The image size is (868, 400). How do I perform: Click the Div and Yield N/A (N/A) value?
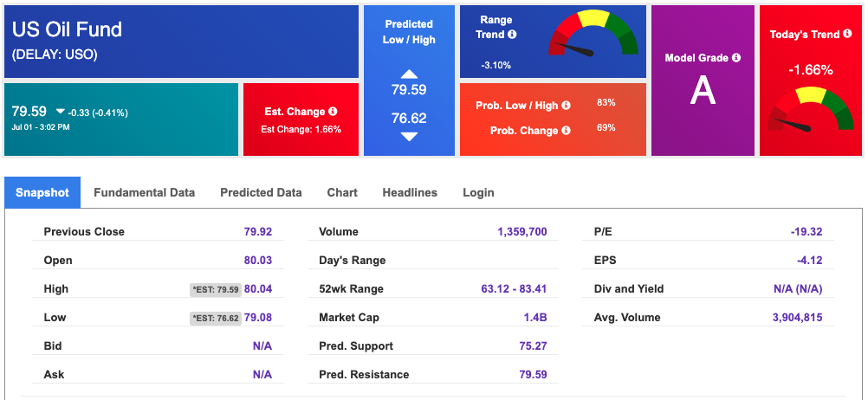[797, 289]
